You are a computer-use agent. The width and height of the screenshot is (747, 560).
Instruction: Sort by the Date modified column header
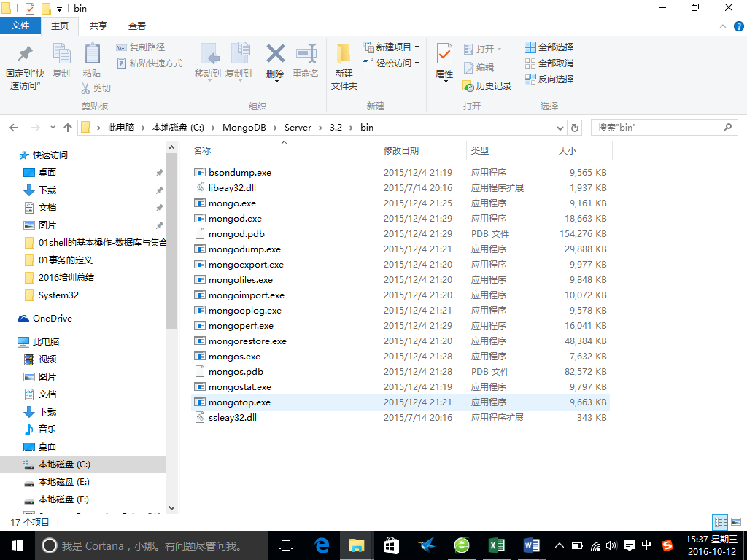[x=401, y=150]
